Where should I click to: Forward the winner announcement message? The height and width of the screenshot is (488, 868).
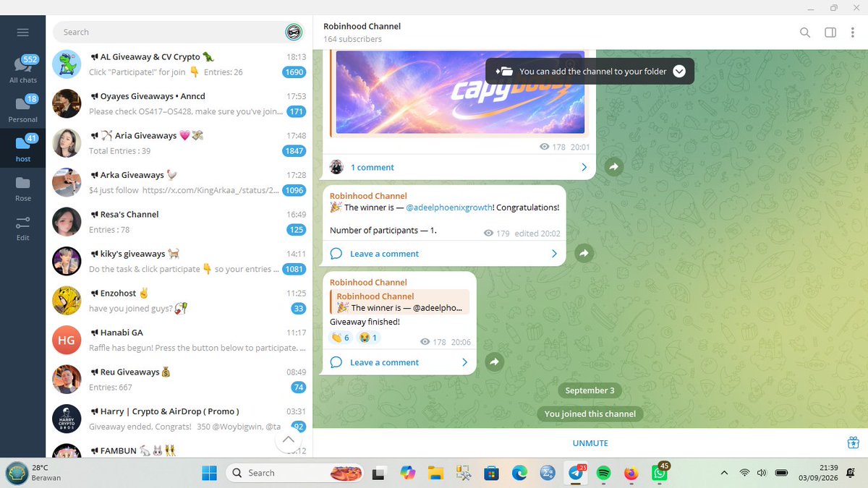[x=584, y=253]
